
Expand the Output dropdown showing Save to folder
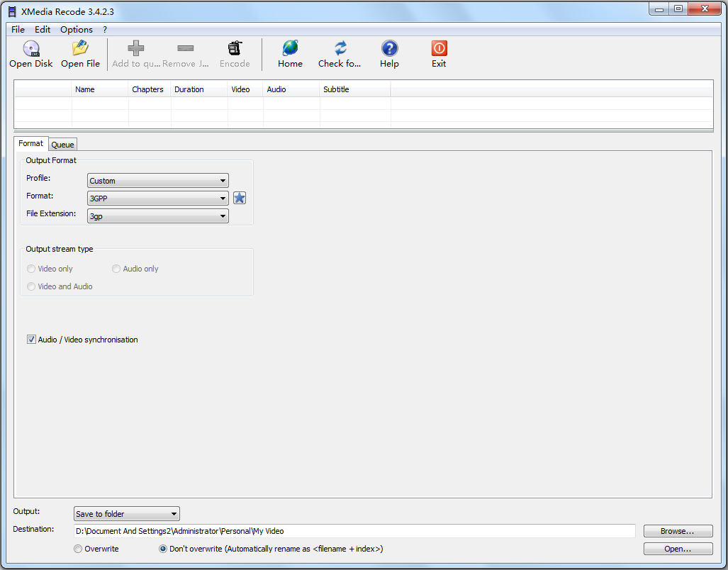tap(126, 514)
